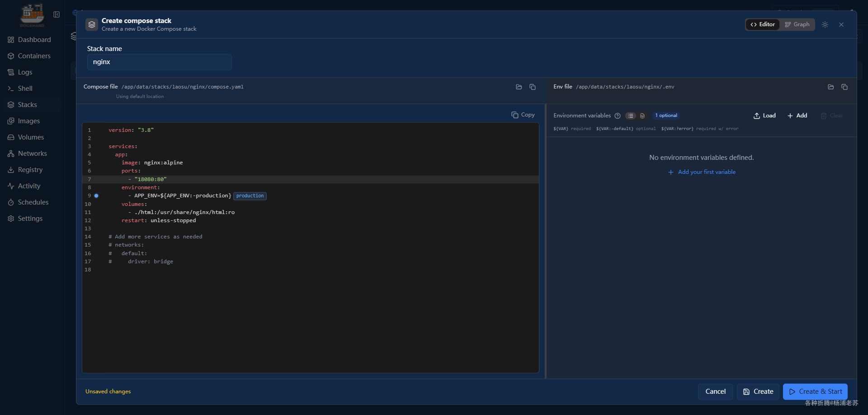Collapse the sidebar with the panel icon
The height and width of the screenshot is (415, 868).
coord(57,14)
